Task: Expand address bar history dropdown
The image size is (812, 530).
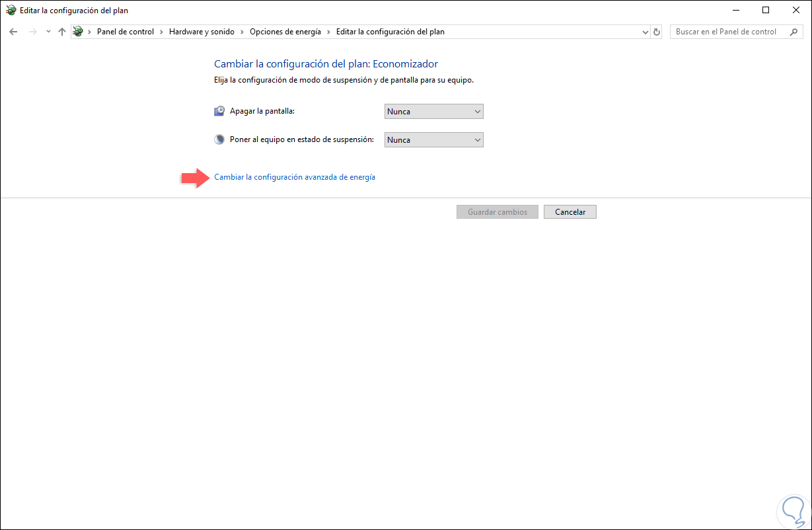Action: (x=646, y=32)
